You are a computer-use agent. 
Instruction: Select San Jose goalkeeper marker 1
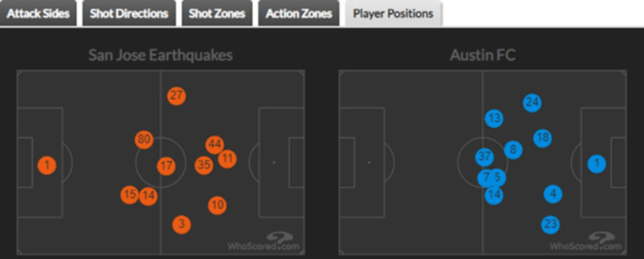coord(47,166)
